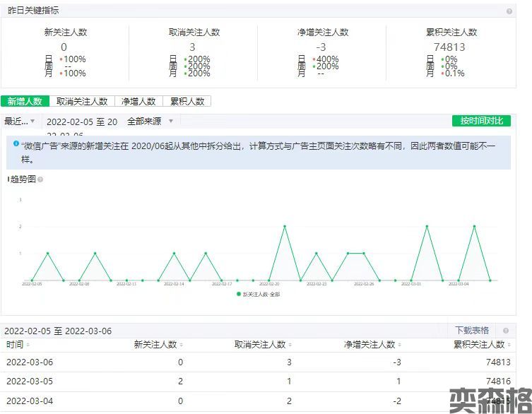Open the 最近... time range dropdown
The height and width of the screenshot is (414, 532).
pyautogui.click(x=20, y=122)
